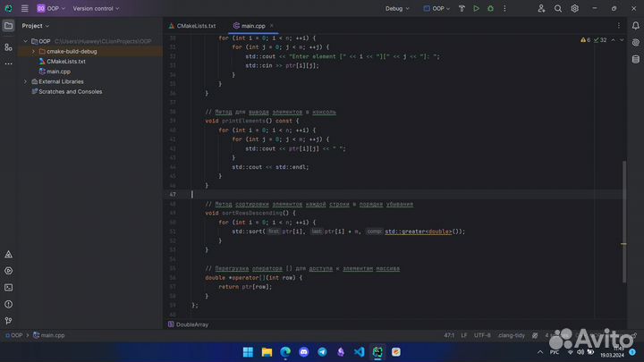Close the main.cpp editor tab

click(272, 25)
